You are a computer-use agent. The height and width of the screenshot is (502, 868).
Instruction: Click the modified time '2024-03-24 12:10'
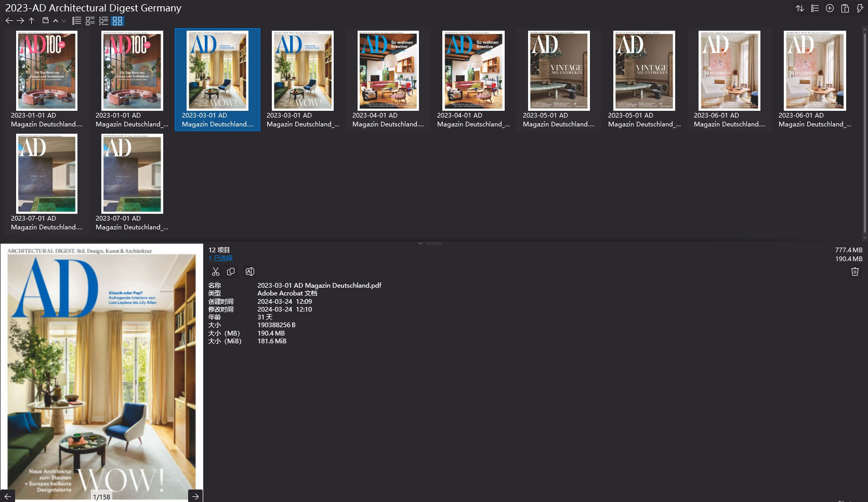click(285, 310)
